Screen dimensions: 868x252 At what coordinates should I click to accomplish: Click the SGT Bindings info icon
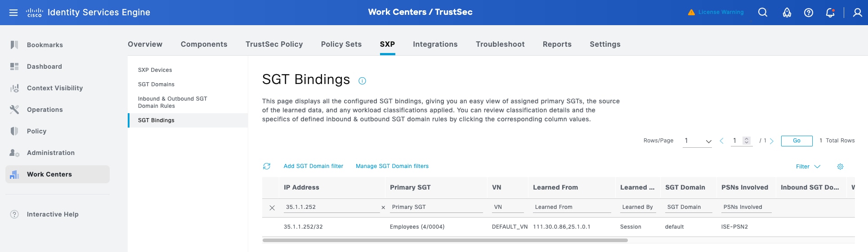point(362,81)
